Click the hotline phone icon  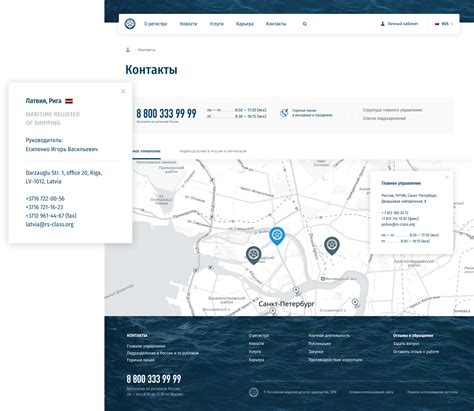click(284, 113)
